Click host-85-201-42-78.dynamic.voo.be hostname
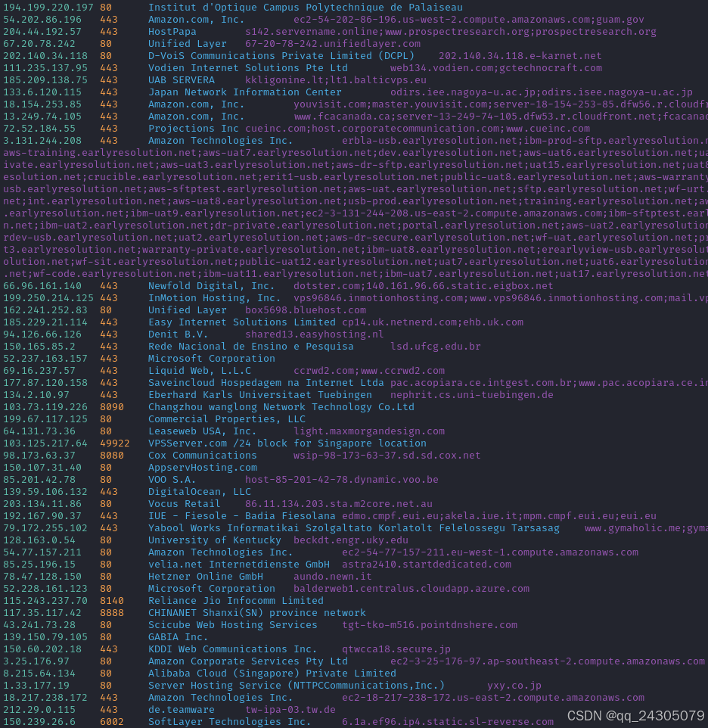This screenshot has width=708, height=728. tap(341, 479)
